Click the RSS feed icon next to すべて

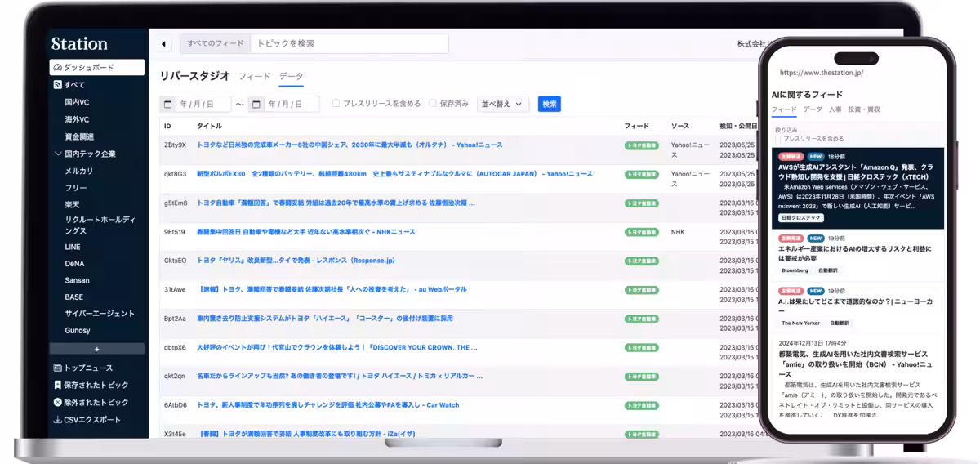point(58,85)
